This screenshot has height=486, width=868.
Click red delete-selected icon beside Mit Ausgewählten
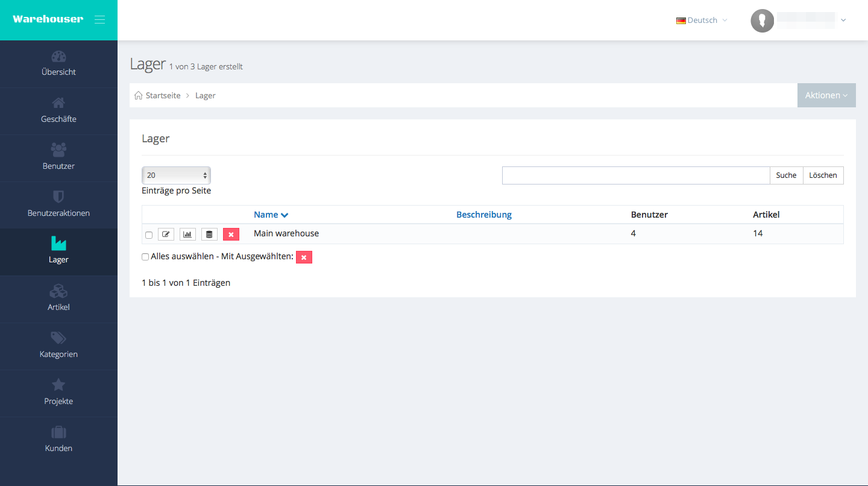click(x=304, y=257)
